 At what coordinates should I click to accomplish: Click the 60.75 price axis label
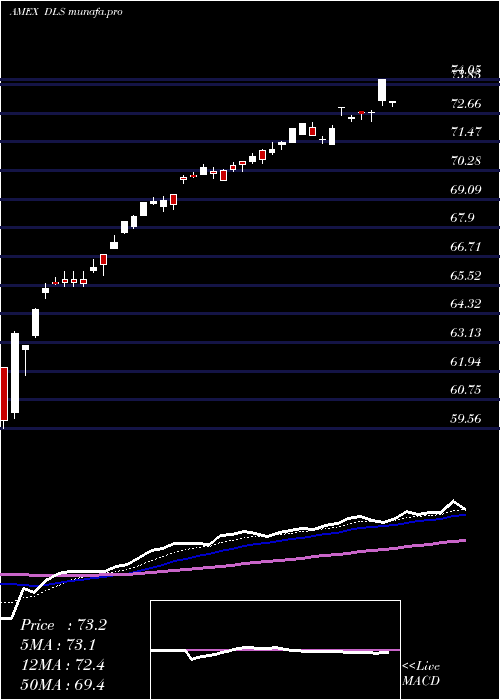click(x=466, y=390)
